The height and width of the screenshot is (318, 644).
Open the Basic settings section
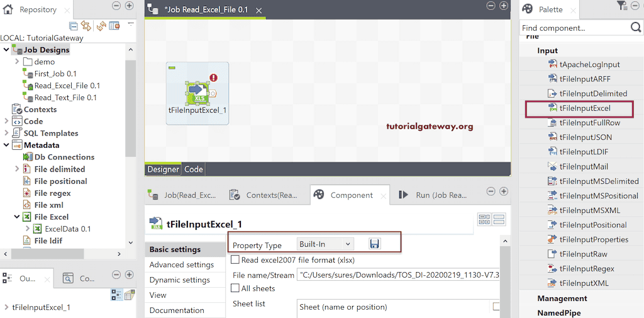click(185, 249)
